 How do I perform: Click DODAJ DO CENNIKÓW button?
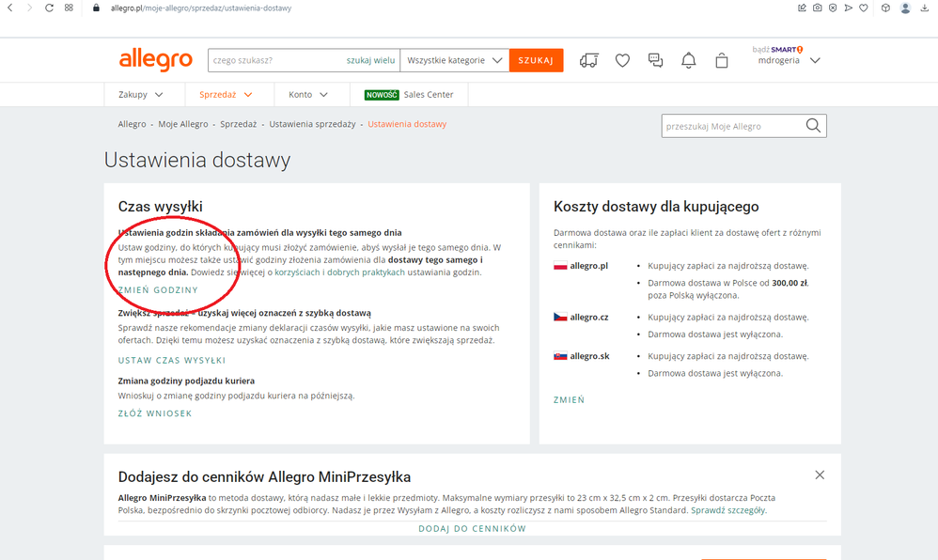(473, 528)
